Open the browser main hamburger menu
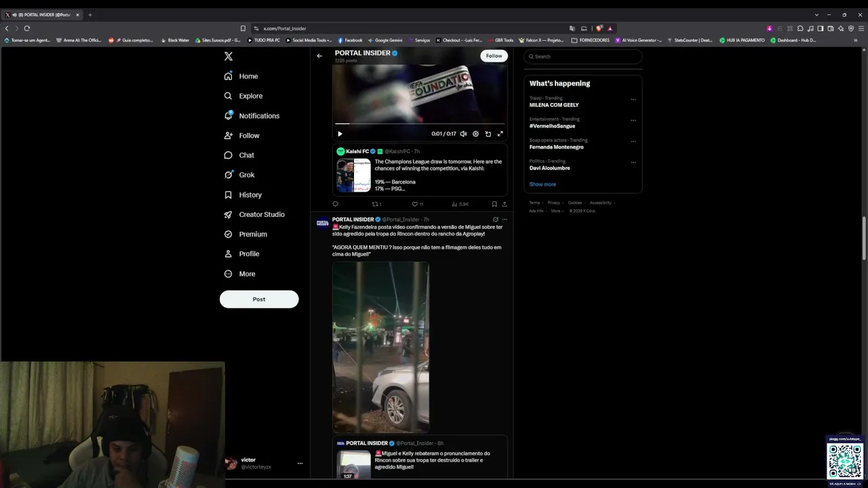Image resolution: width=868 pixels, height=488 pixels. pos(861,28)
